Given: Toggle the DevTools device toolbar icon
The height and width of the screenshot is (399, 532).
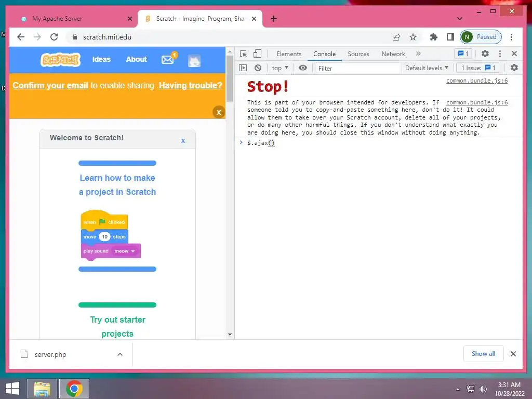Looking at the screenshot, I should coord(258,54).
